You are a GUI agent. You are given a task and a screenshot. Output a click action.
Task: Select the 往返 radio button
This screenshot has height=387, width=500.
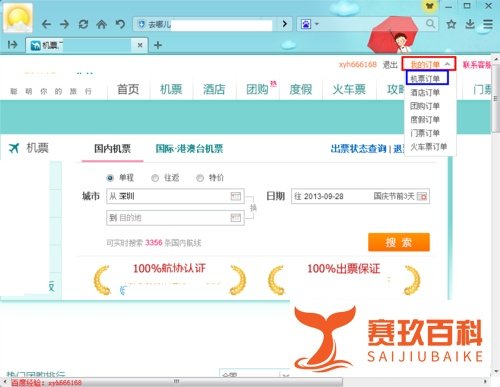pyautogui.click(x=155, y=178)
